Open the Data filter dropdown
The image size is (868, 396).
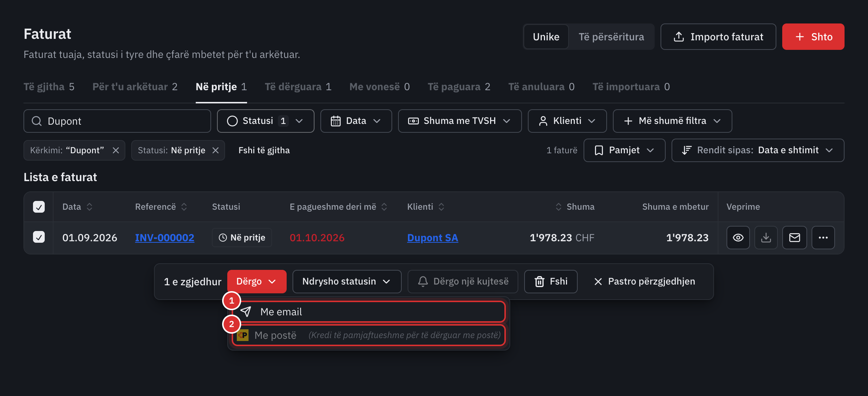click(x=356, y=121)
